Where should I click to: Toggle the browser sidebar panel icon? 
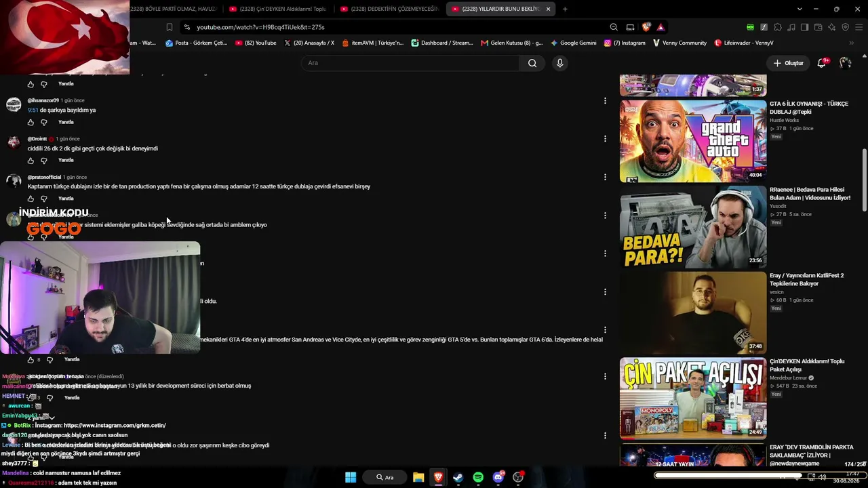pyautogui.click(x=804, y=27)
